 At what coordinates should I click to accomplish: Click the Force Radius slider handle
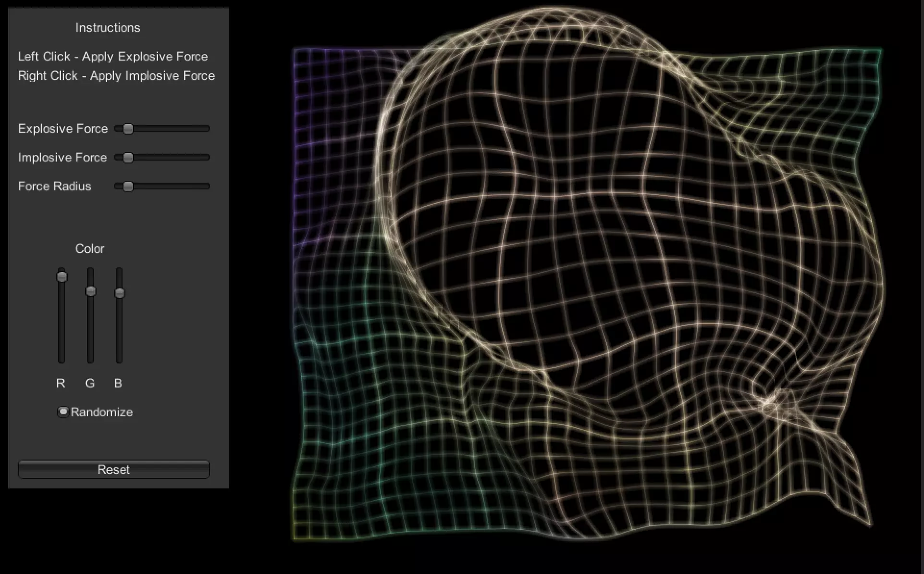coord(128,186)
